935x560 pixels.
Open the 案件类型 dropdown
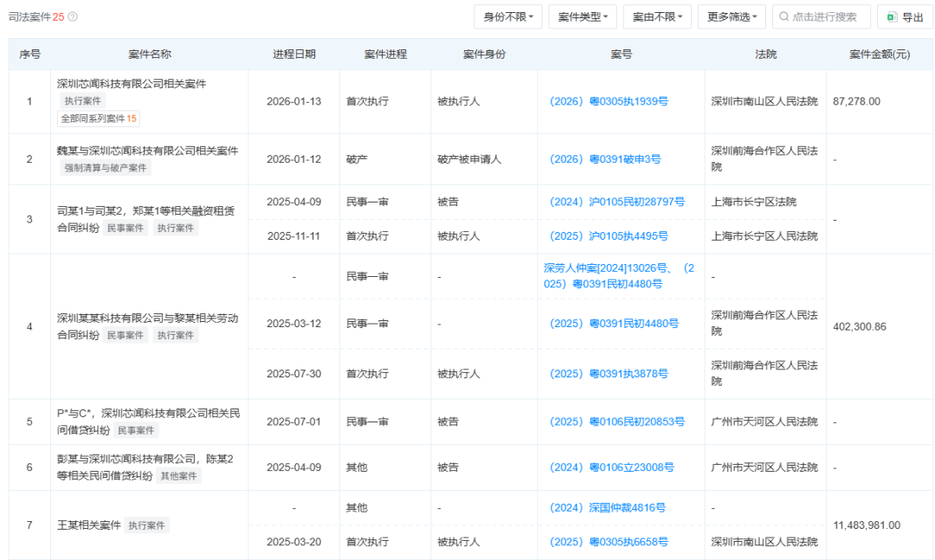point(582,16)
